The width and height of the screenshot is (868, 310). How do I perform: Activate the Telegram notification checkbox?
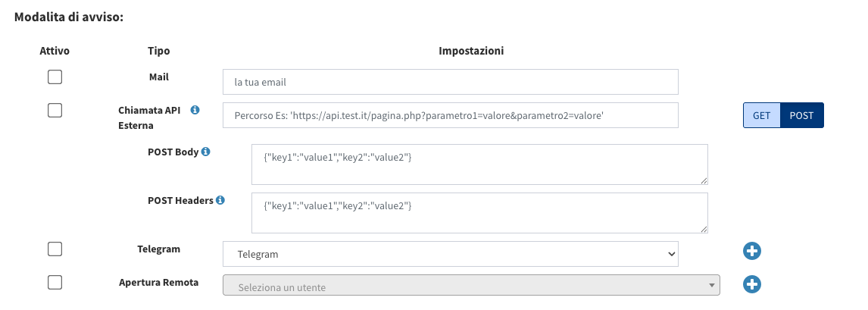tap(55, 249)
